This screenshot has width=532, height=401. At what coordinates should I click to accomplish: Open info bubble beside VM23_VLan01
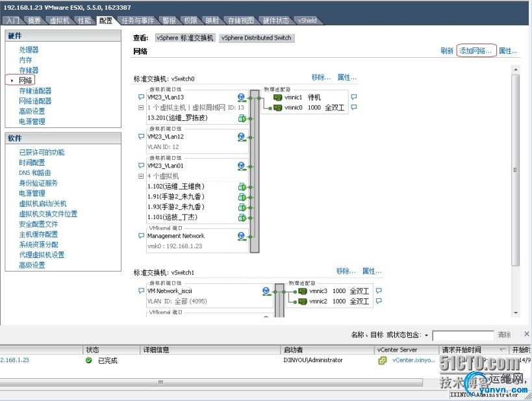point(141,166)
